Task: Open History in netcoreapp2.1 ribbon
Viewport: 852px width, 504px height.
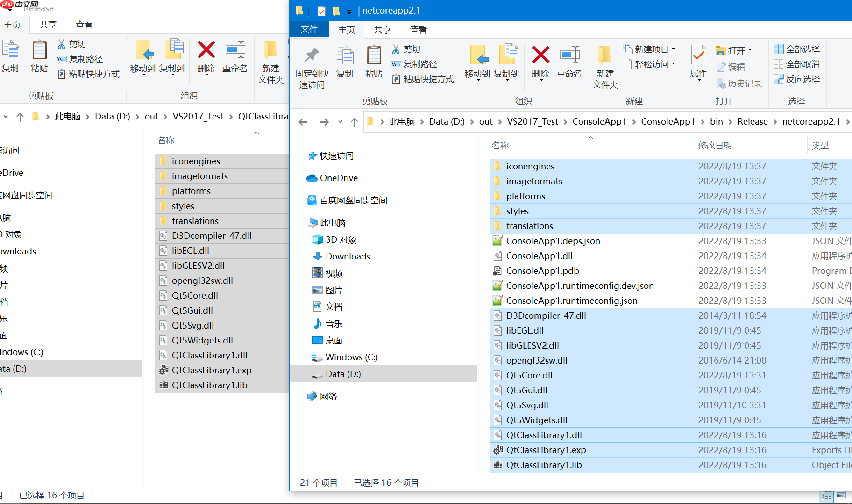Action: point(739,83)
